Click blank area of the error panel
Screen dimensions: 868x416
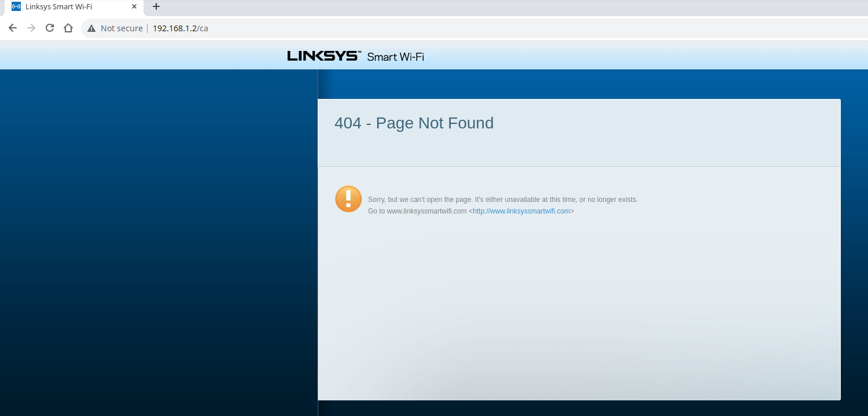click(x=579, y=307)
